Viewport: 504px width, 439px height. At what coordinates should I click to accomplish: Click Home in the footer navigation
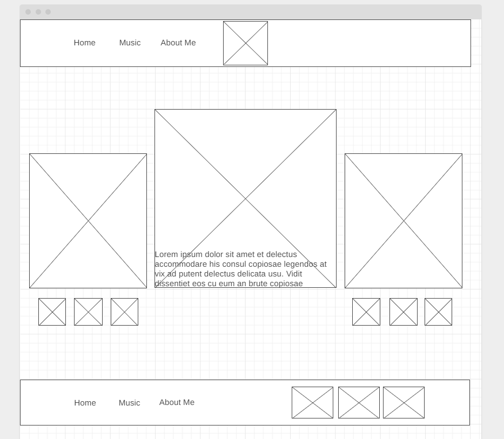85,402
